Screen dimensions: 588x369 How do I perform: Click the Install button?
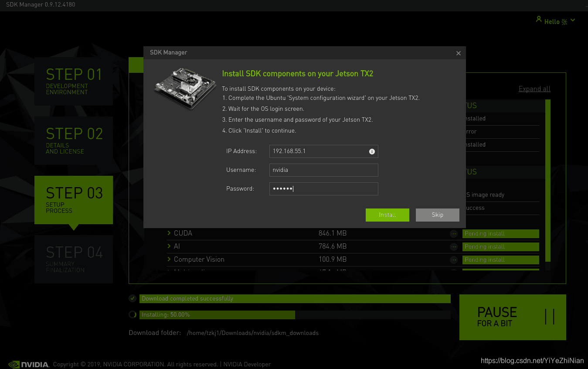387,215
